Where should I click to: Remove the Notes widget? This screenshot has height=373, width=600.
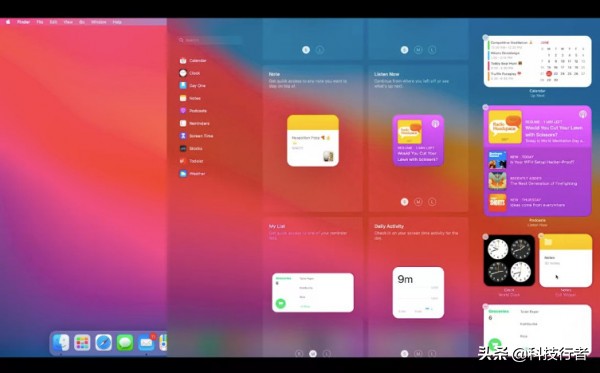(x=541, y=236)
